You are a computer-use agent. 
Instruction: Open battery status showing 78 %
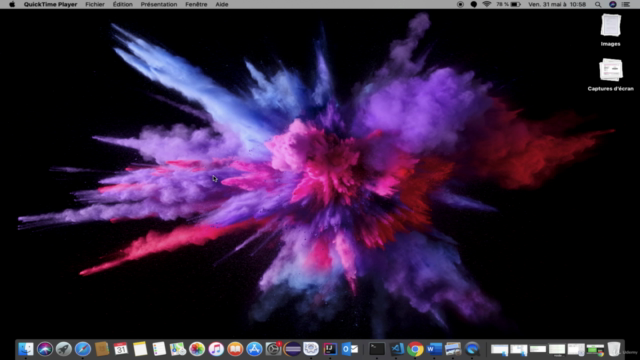(508, 4)
